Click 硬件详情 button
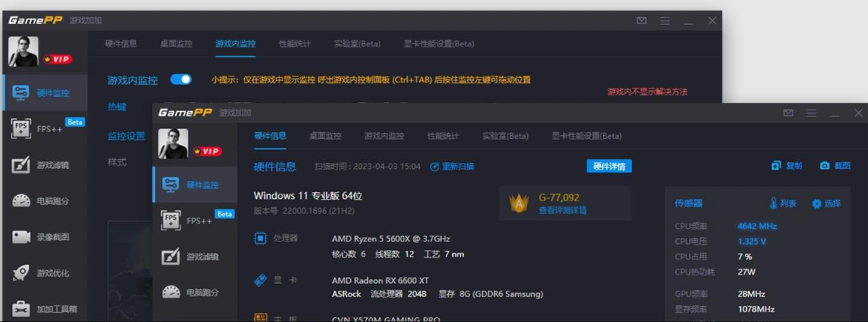 pos(609,166)
